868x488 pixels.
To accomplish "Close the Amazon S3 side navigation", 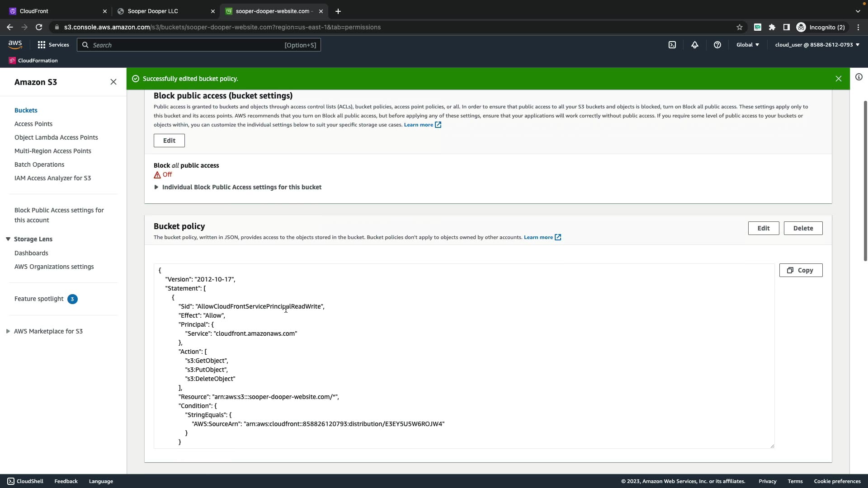I will [113, 82].
